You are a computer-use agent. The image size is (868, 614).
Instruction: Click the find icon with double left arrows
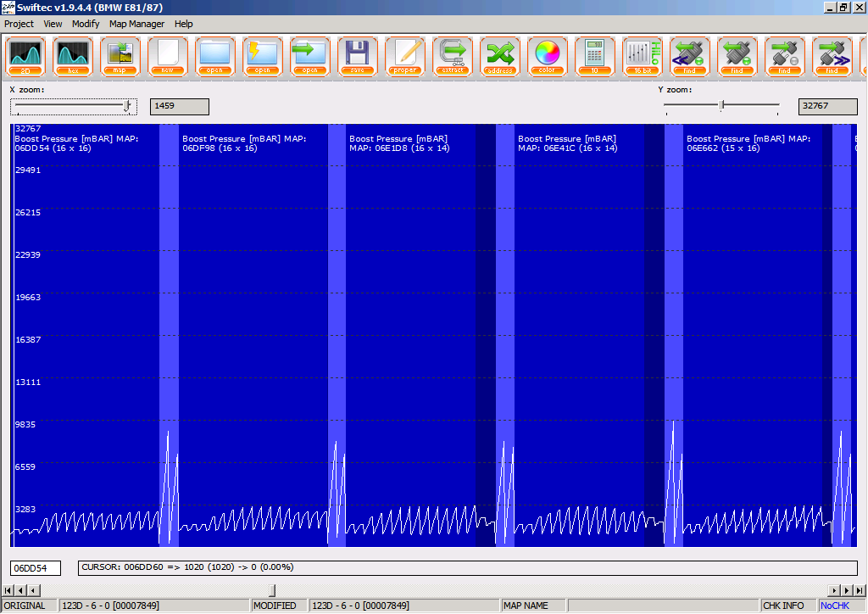click(x=690, y=57)
